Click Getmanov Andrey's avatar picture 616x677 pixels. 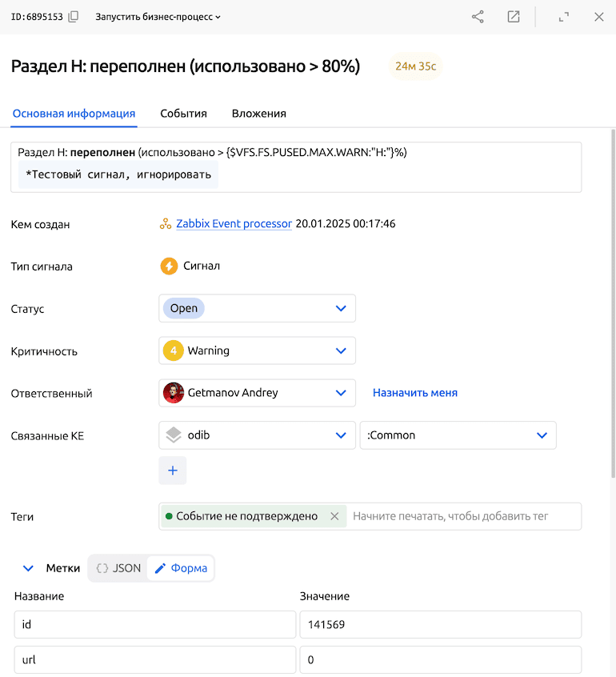point(174,393)
